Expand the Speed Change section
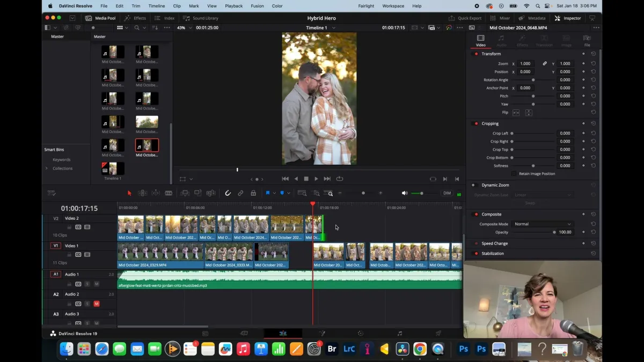This screenshot has height=362, width=644. pyautogui.click(x=495, y=243)
